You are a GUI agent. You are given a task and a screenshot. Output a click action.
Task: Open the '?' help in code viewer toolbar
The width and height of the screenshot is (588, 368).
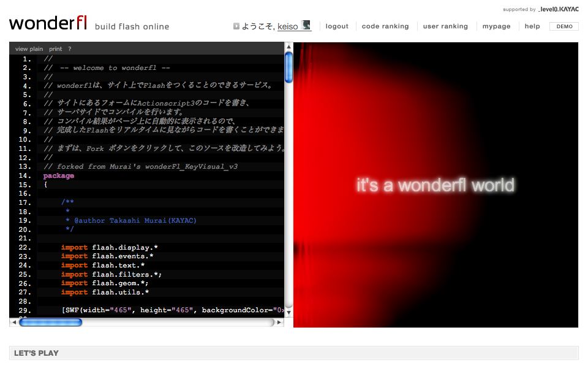pyautogui.click(x=69, y=48)
